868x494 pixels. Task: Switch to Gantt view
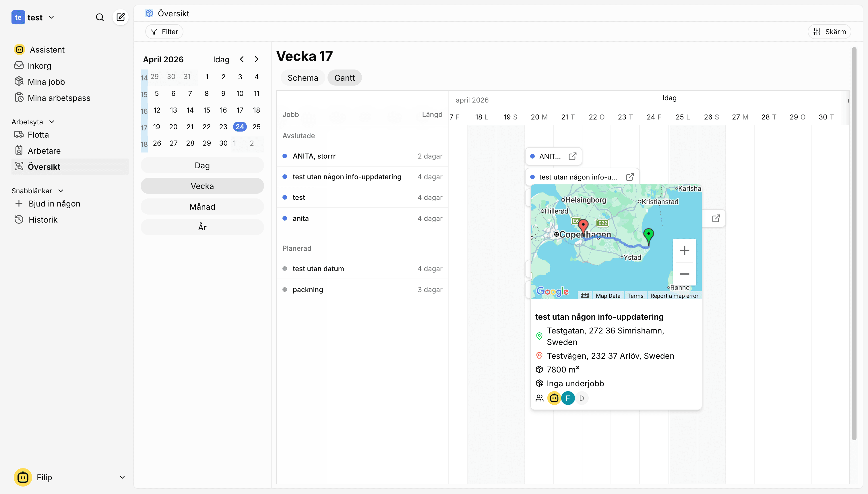point(344,78)
